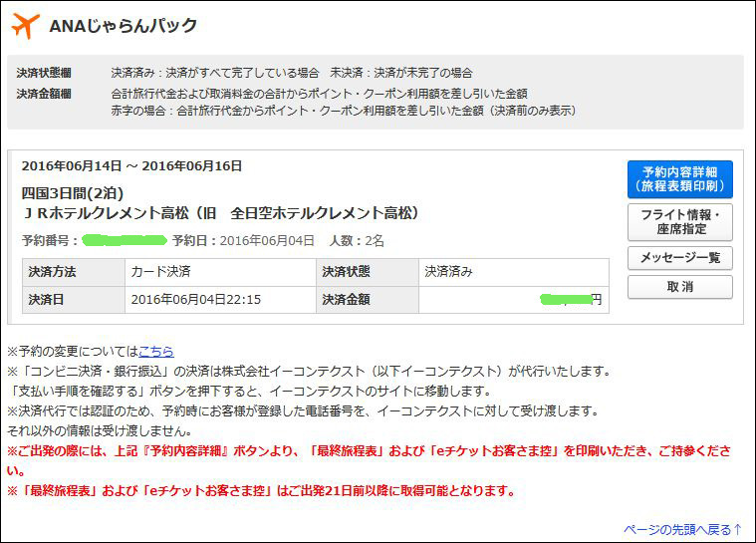The width and height of the screenshot is (756, 543).
Task: Click the 支払い手順を確認する note line
Action: [x=251, y=391]
